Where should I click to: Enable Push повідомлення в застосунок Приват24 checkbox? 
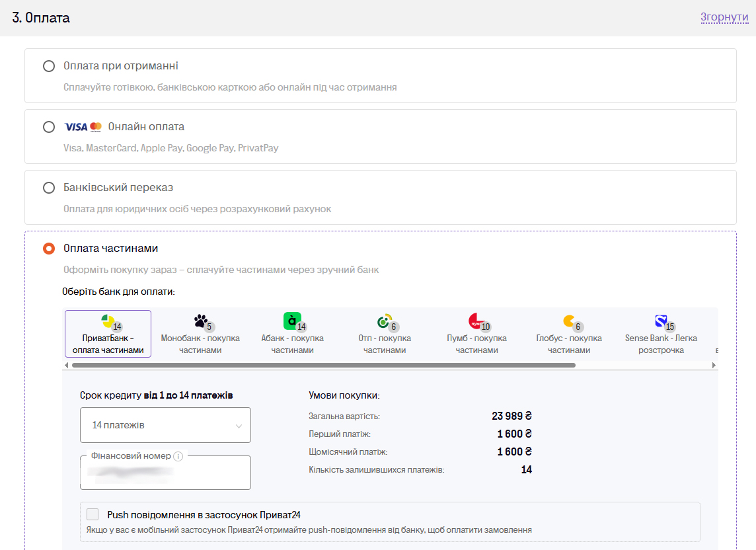93,514
